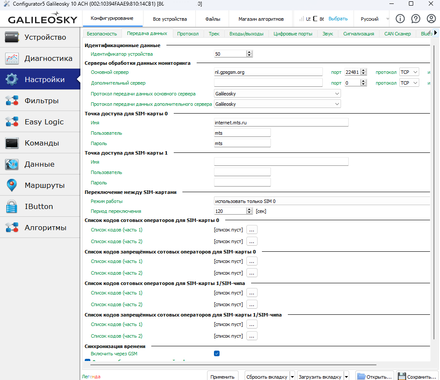Open the Команды terminal icon
Screen dimensions: 440x380
pos(12,143)
